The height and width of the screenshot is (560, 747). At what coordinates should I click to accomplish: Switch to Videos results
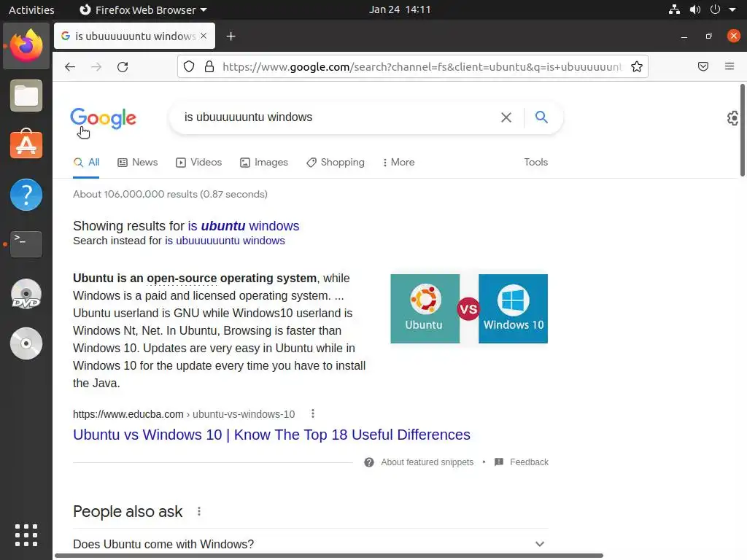(x=199, y=163)
